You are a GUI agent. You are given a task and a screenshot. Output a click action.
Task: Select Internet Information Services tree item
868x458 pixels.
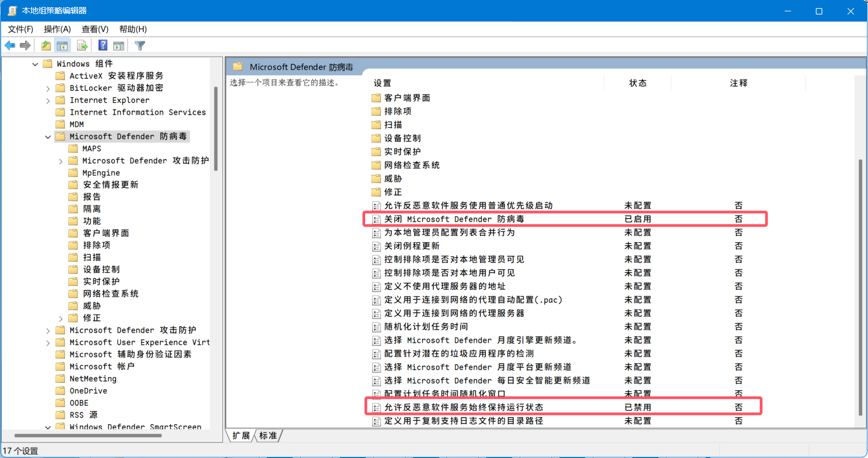138,112
